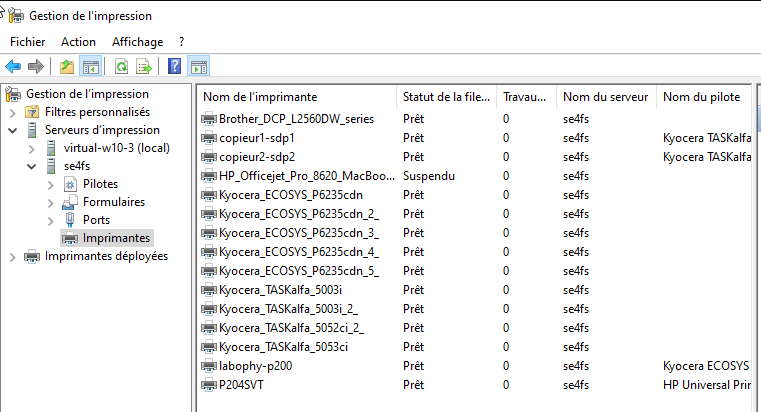This screenshot has height=412, width=761.
Task: Select the Kyocera_ECOSYS_P6235cdn_2_ printer row
Action: tap(476, 214)
